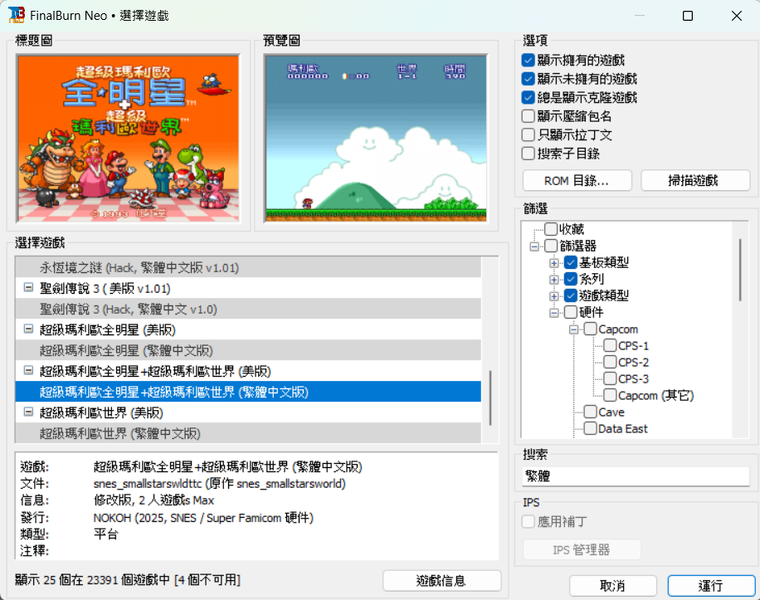Check the 收藏 filter checkbox
The width and height of the screenshot is (760, 600).
pyautogui.click(x=551, y=229)
